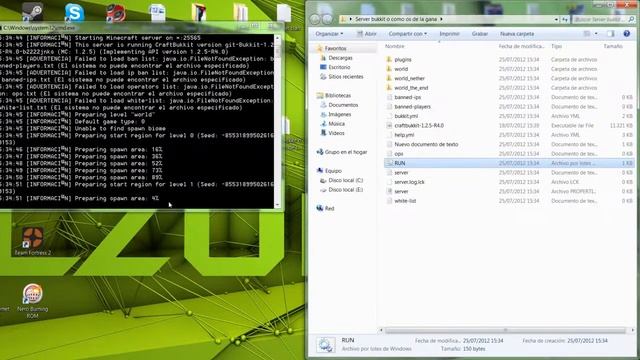Select Equipo in navigation pane
Viewport: 640px width, 360px height.
point(333,171)
